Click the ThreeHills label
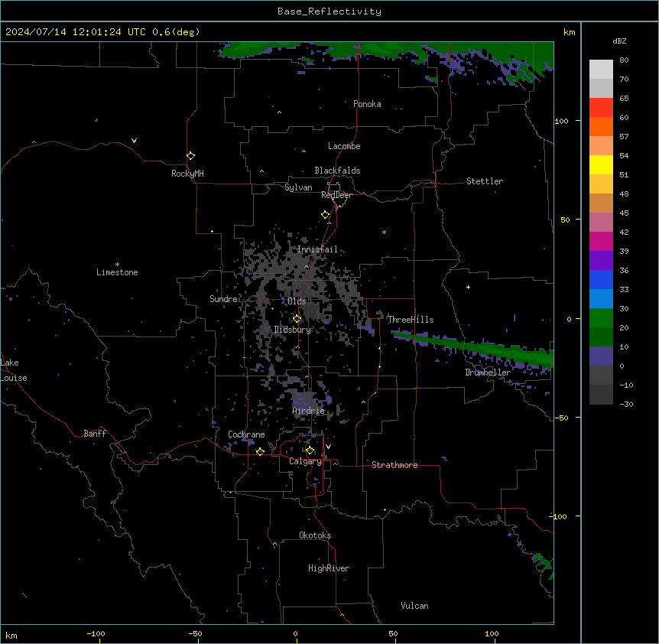 [x=411, y=320]
